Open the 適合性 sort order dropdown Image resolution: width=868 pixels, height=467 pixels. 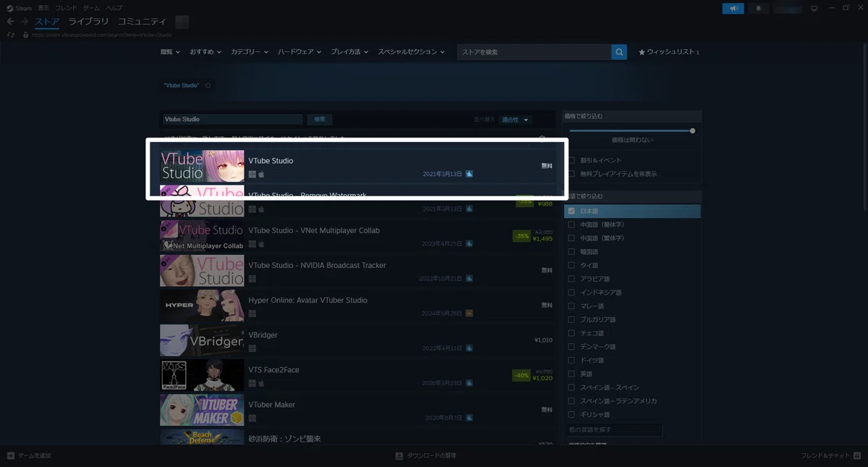pyautogui.click(x=515, y=119)
